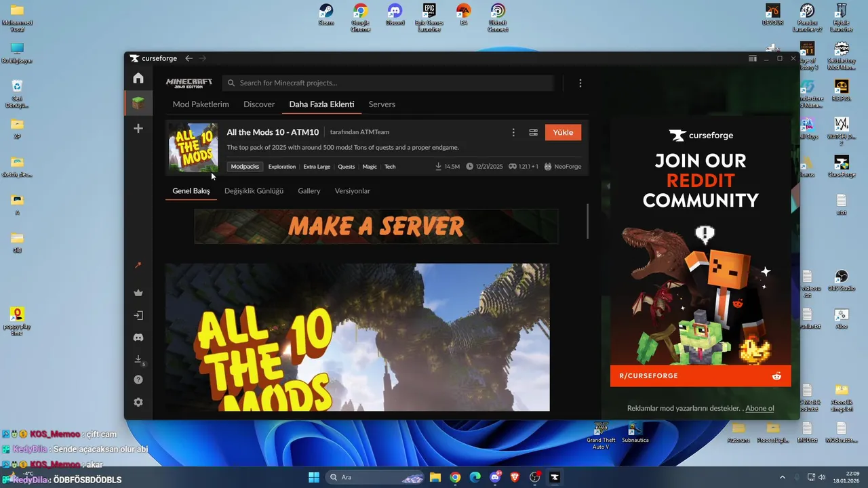
Task: Open the crown premium icon in the sidebar
Action: (138, 293)
